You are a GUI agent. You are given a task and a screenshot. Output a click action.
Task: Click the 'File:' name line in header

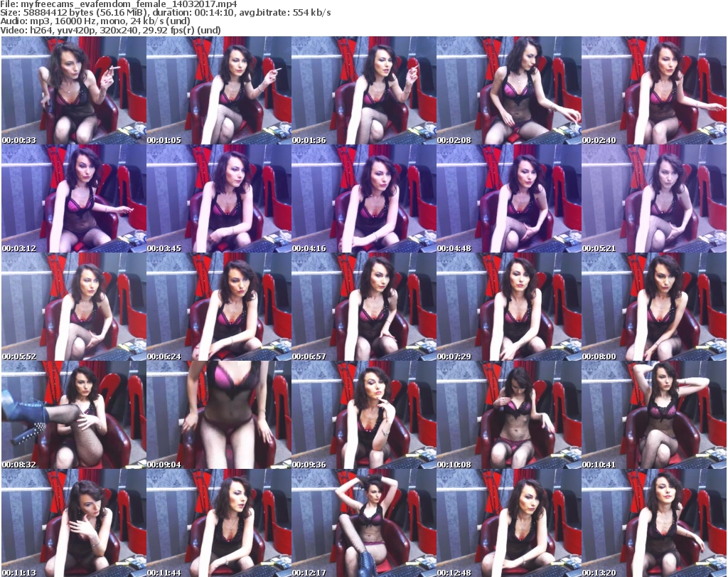click(x=119, y=4)
